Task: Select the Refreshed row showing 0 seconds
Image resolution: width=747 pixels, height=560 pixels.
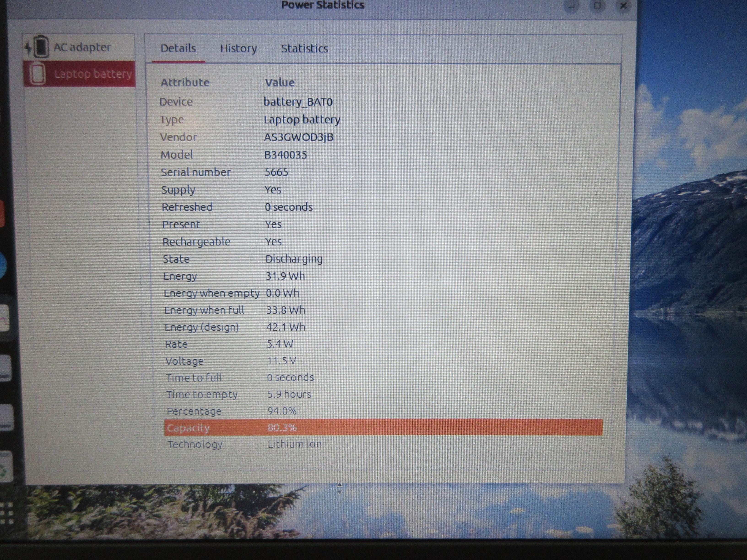Action: click(382, 207)
